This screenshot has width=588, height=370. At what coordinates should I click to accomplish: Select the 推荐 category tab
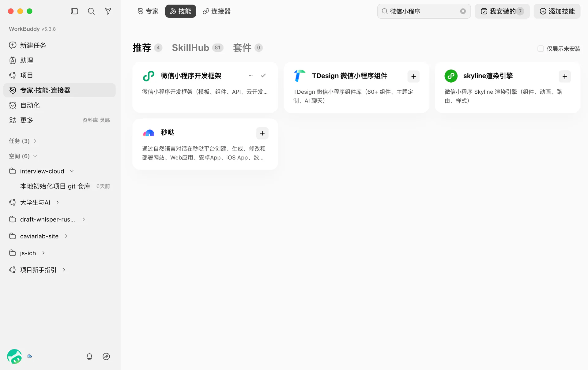(147, 48)
